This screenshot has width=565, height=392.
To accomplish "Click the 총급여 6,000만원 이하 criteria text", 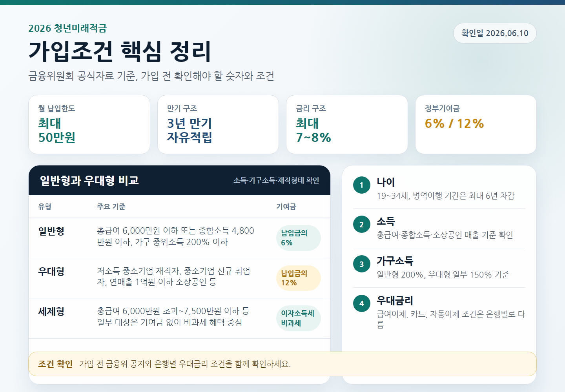I will [x=175, y=236].
